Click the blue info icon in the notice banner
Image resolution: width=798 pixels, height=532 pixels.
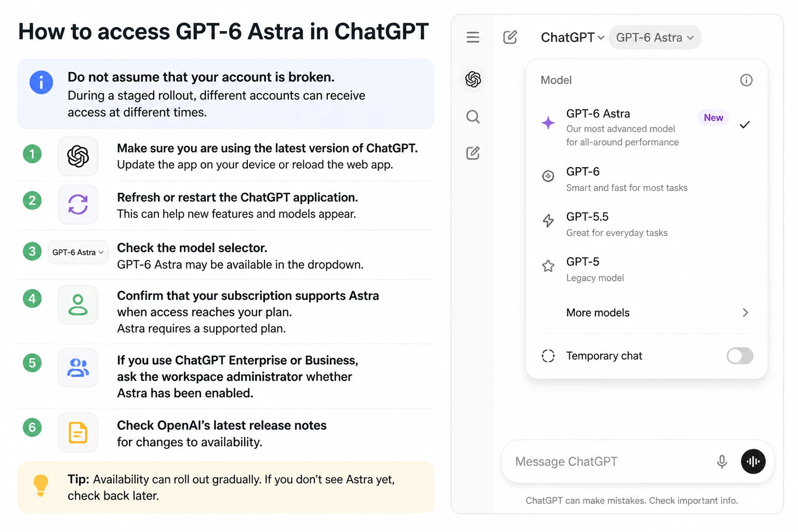[41, 82]
